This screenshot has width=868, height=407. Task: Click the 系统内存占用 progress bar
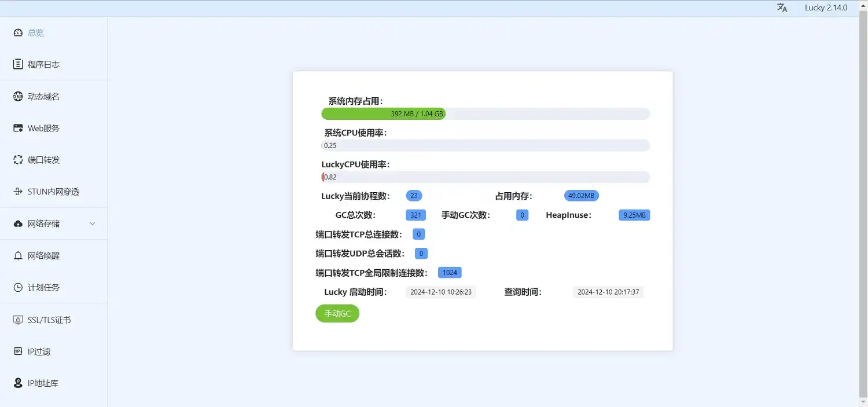tap(485, 114)
